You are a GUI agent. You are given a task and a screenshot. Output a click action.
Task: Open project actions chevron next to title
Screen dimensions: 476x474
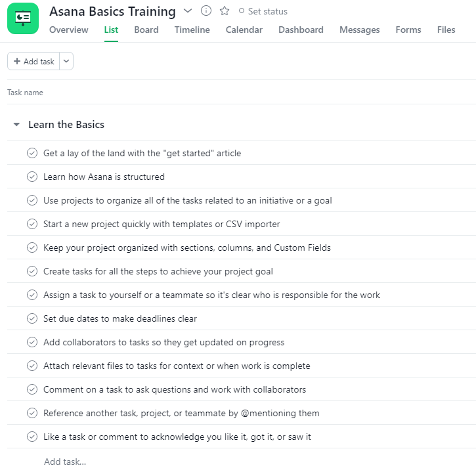188,11
